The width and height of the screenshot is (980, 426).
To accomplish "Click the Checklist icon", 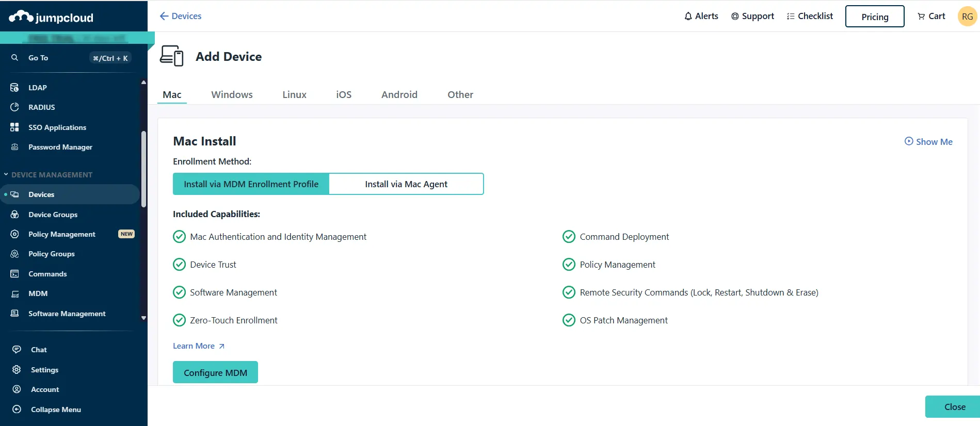I will pyautogui.click(x=791, y=17).
